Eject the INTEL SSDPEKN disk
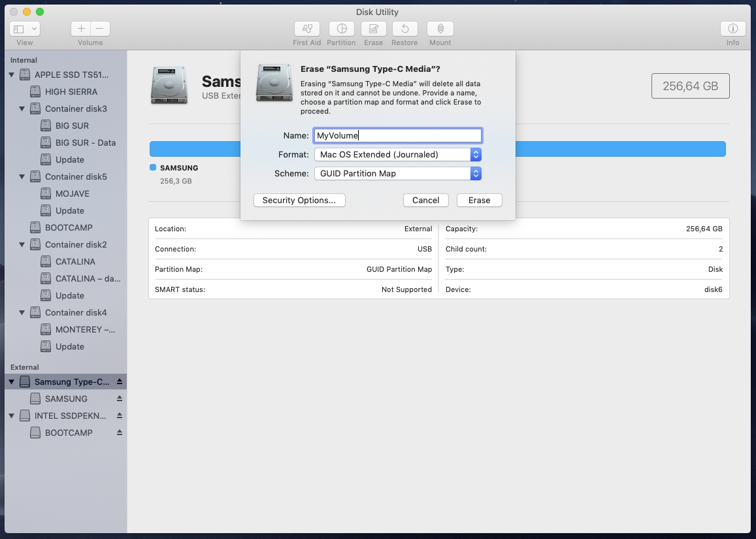The height and width of the screenshot is (539, 756). point(119,416)
